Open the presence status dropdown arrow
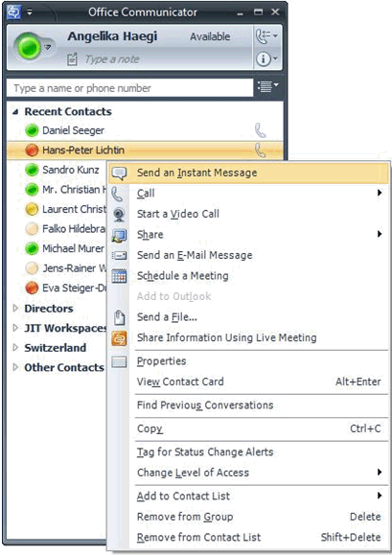 [48, 47]
